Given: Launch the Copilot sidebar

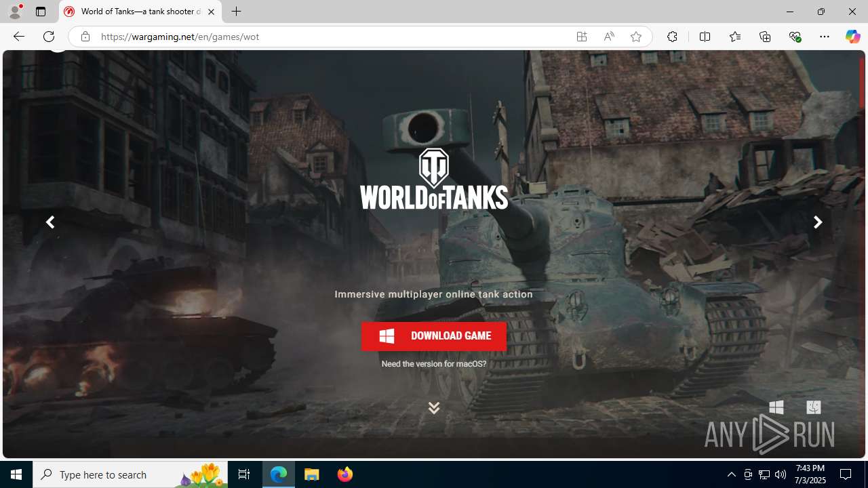Looking at the screenshot, I should pyautogui.click(x=852, y=37).
